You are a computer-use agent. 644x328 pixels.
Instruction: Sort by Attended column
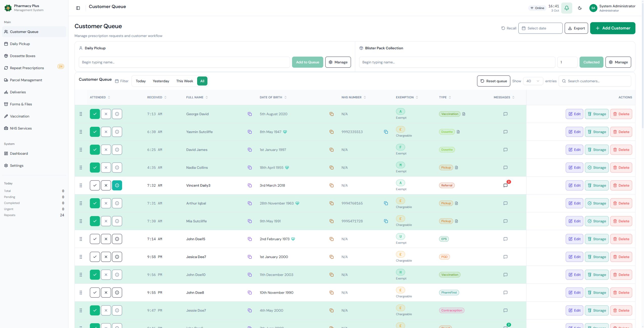100,97
